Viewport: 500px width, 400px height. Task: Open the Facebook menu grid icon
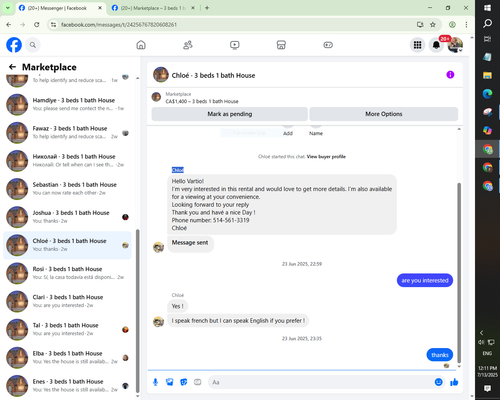coord(417,45)
